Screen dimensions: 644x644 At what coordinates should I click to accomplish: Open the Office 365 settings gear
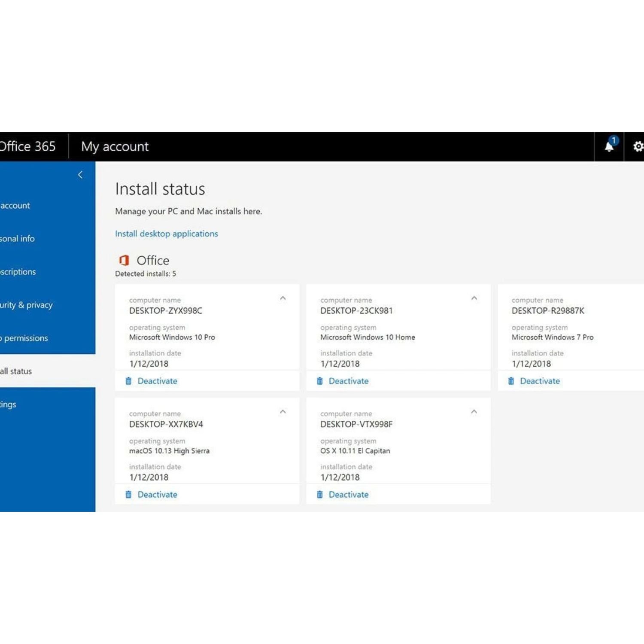point(638,146)
